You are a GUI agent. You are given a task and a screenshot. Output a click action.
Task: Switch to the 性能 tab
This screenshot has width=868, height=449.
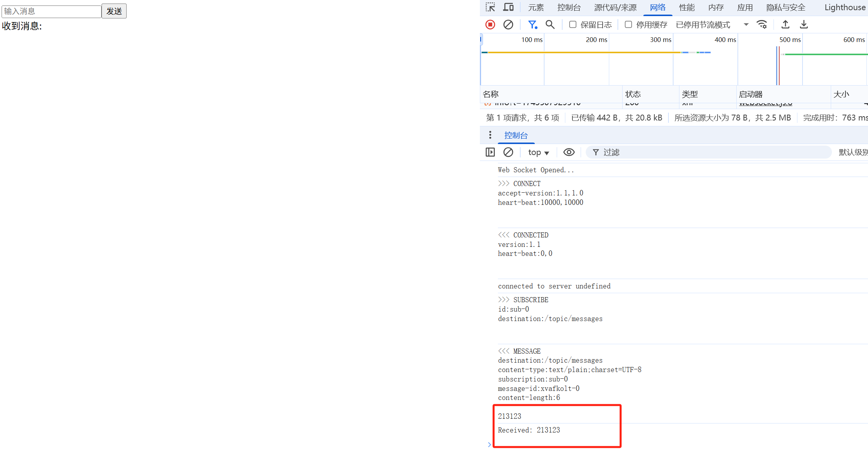686,7
